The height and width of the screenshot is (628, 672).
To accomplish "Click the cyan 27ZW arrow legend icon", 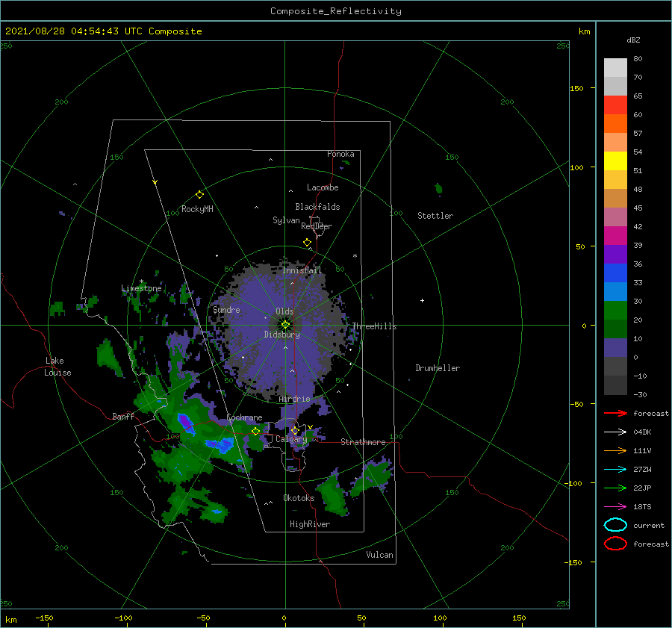I will pos(615,470).
